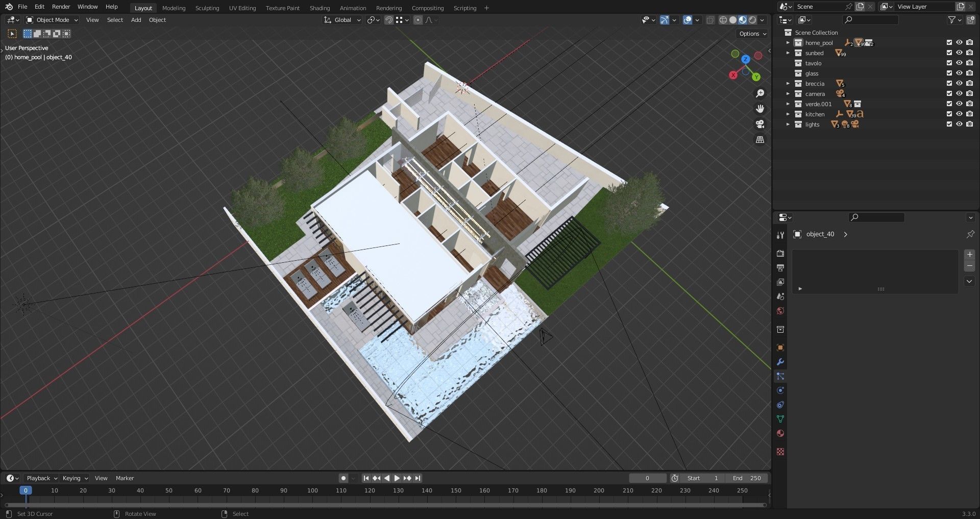The height and width of the screenshot is (519, 980).
Task: Remove item with the minus button
Action: tap(970, 266)
